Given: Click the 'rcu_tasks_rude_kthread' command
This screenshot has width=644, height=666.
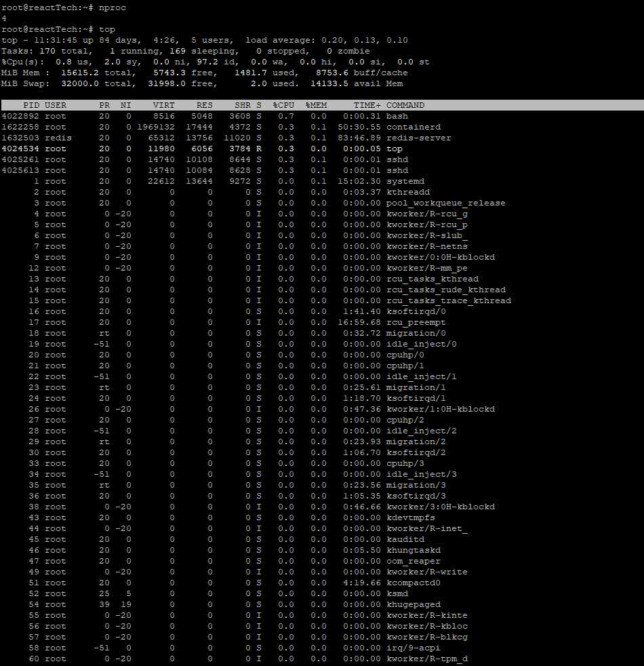Looking at the screenshot, I should pyautogui.click(x=446, y=290).
